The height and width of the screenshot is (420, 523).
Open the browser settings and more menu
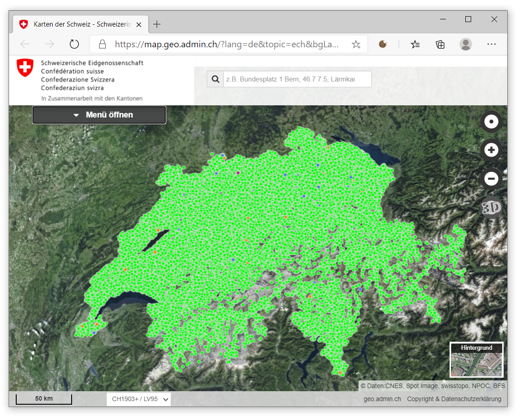(x=491, y=44)
